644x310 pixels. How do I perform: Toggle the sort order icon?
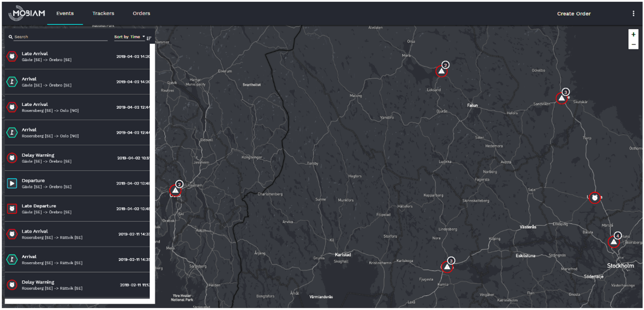tap(149, 38)
